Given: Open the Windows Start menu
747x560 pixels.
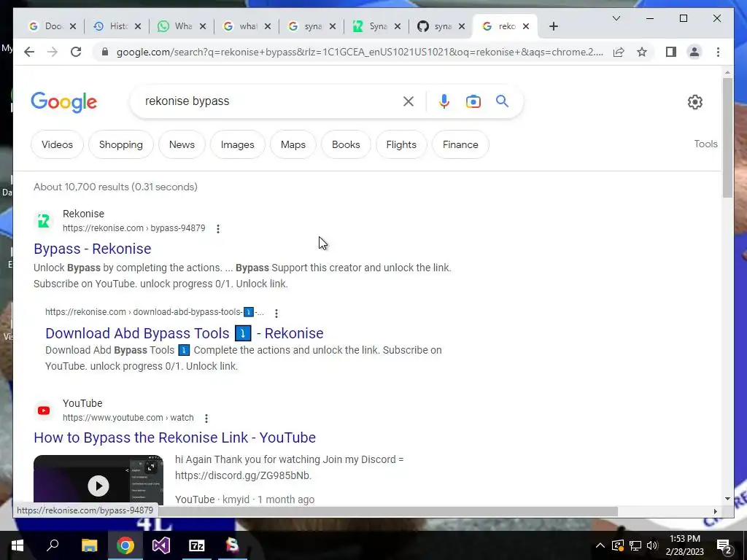Looking at the screenshot, I should tap(18, 545).
